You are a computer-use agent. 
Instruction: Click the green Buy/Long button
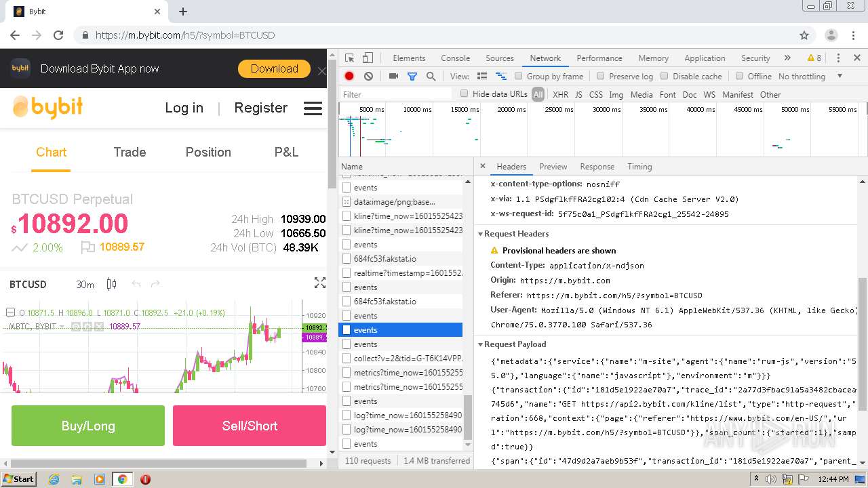point(88,426)
